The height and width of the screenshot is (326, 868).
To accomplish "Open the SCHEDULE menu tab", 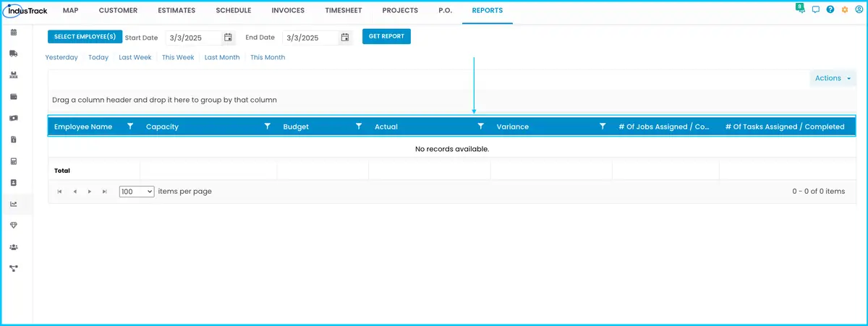I will [234, 11].
